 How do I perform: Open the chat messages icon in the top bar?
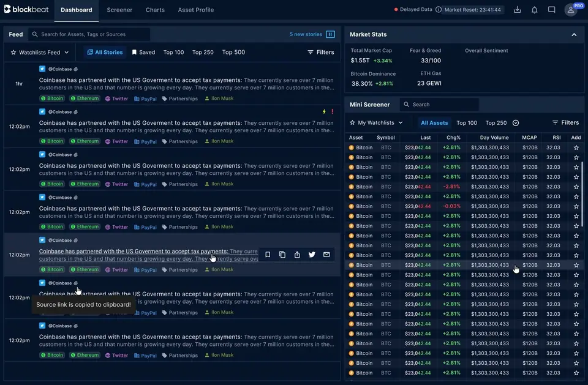coord(552,10)
